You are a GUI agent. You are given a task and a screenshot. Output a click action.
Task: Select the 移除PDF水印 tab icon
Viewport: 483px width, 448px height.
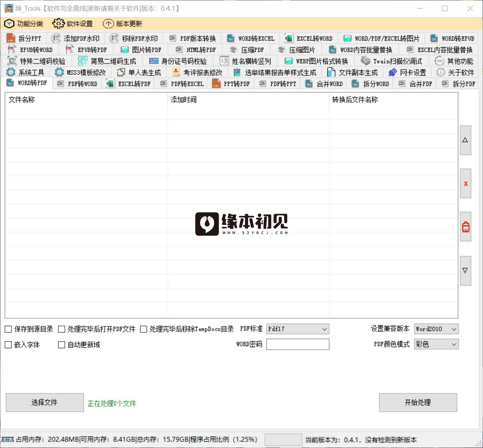[114, 38]
